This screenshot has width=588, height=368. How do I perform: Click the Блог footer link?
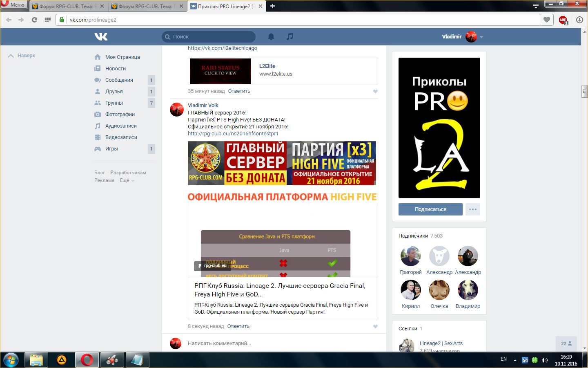pyautogui.click(x=100, y=173)
